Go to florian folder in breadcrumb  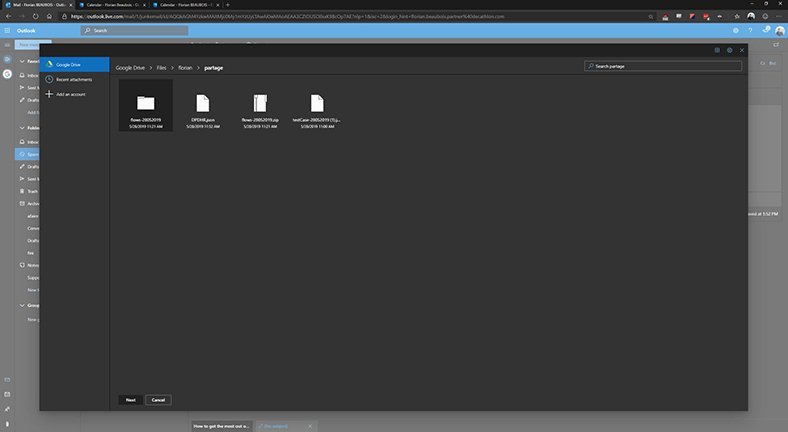[185, 67]
